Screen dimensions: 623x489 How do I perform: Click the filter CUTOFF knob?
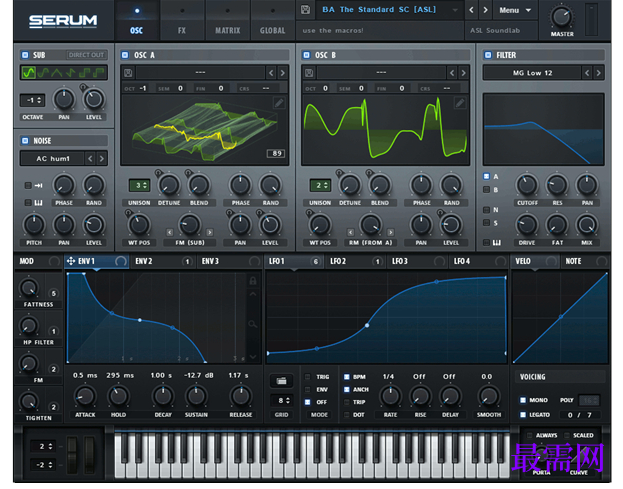point(527,185)
